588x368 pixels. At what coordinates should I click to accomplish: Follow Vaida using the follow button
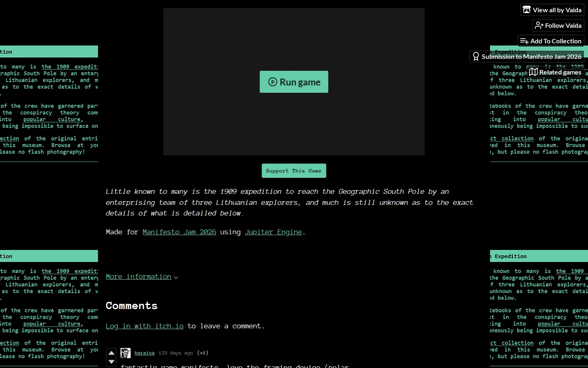coord(558,25)
